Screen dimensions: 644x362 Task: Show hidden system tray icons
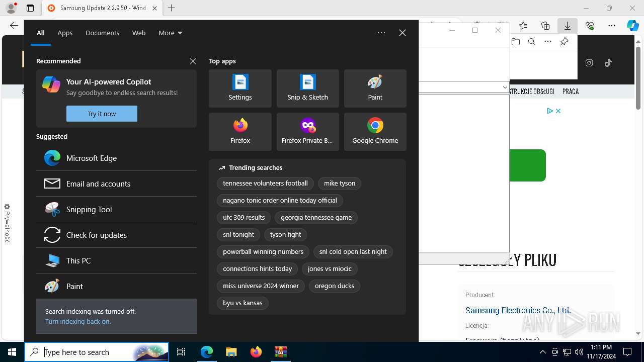click(542, 352)
